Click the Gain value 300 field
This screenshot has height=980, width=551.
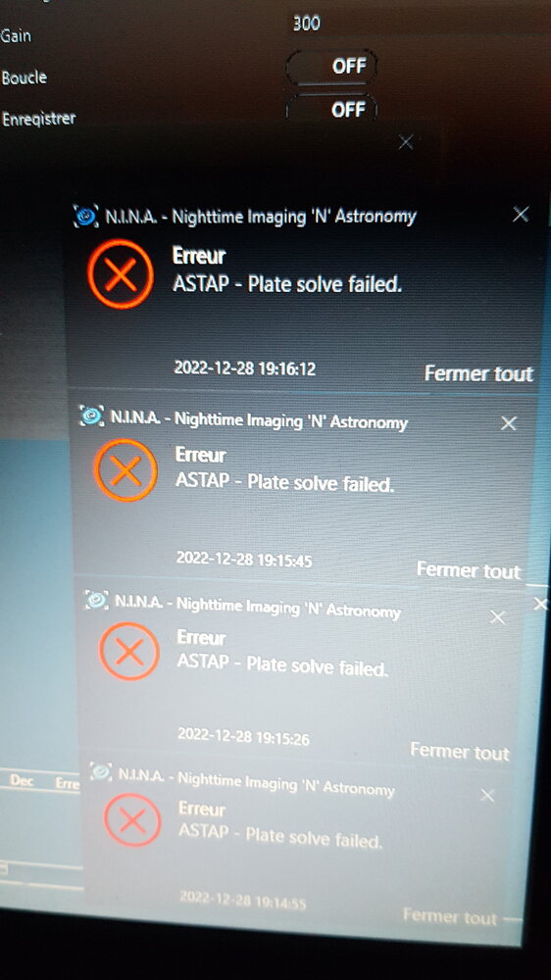pos(307,24)
